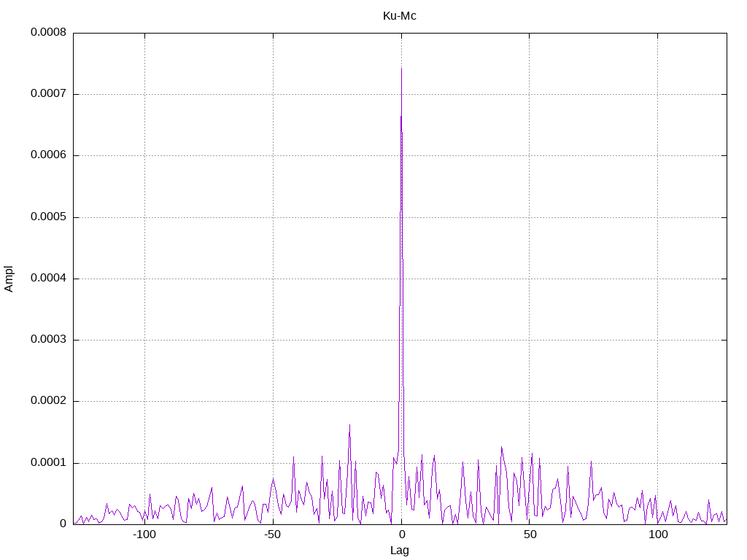Image resolution: width=747 pixels, height=560 pixels.
Task: Click the Y axis label Ampl
Action: [9, 279]
